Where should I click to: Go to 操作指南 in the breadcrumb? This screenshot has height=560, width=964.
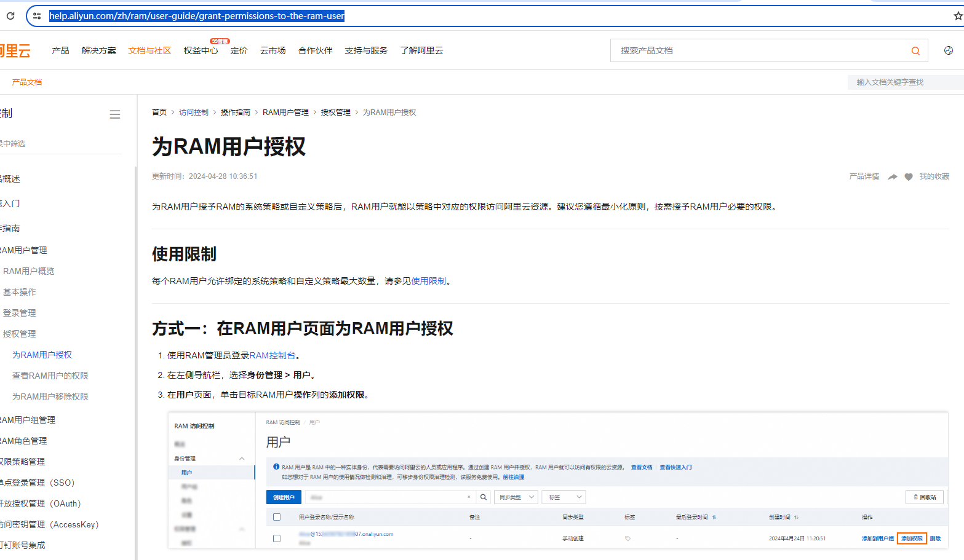236,112
